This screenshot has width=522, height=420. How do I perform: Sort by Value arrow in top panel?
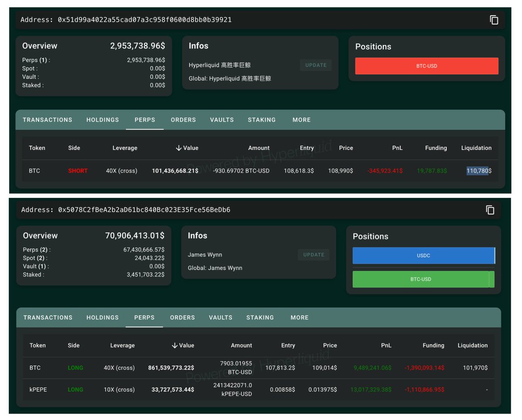pos(179,148)
